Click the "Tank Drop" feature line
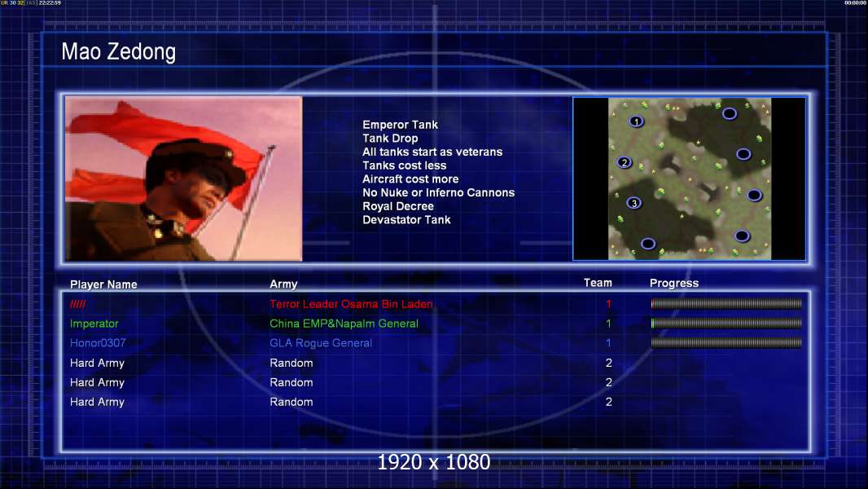The image size is (868, 489). (x=390, y=139)
